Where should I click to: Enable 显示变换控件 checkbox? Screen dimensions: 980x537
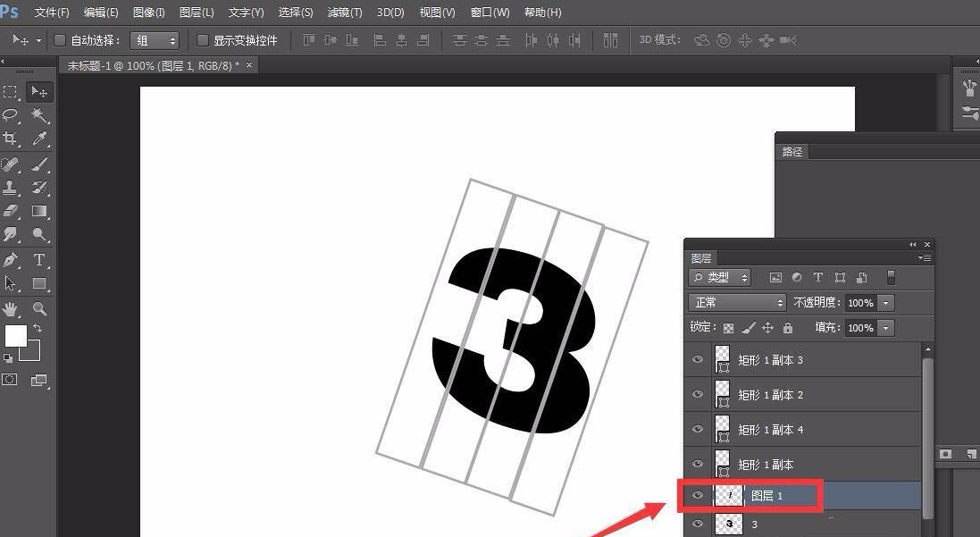point(203,40)
